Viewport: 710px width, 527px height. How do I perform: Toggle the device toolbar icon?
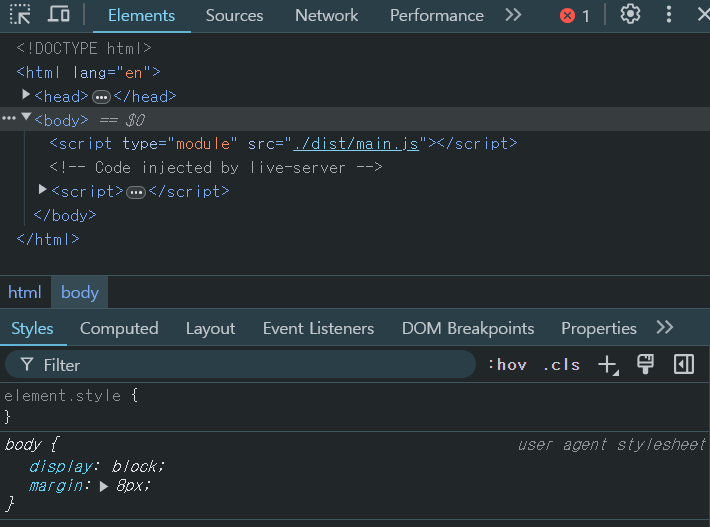(x=59, y=14)
